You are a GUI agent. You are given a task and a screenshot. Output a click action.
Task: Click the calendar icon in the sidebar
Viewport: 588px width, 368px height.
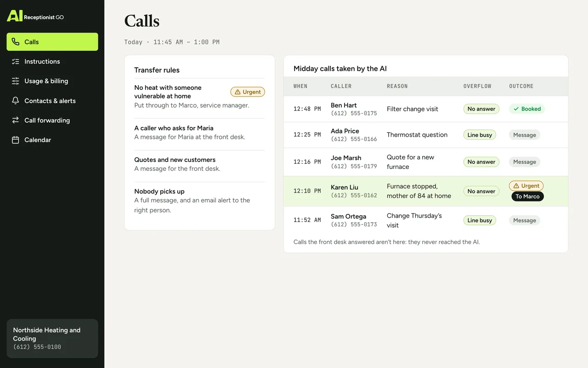pos(16,140)
